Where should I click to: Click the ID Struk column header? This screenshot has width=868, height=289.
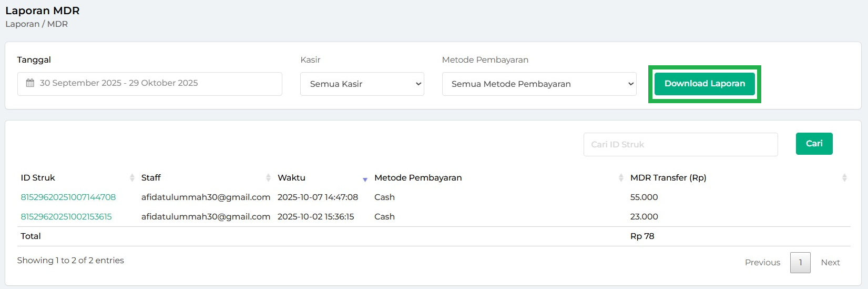38,178
